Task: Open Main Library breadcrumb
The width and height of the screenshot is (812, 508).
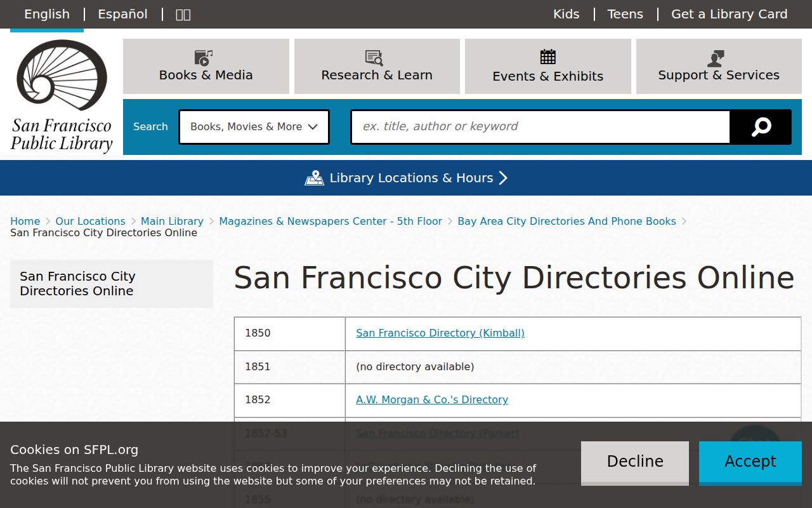Action: [x=172, y=221]
